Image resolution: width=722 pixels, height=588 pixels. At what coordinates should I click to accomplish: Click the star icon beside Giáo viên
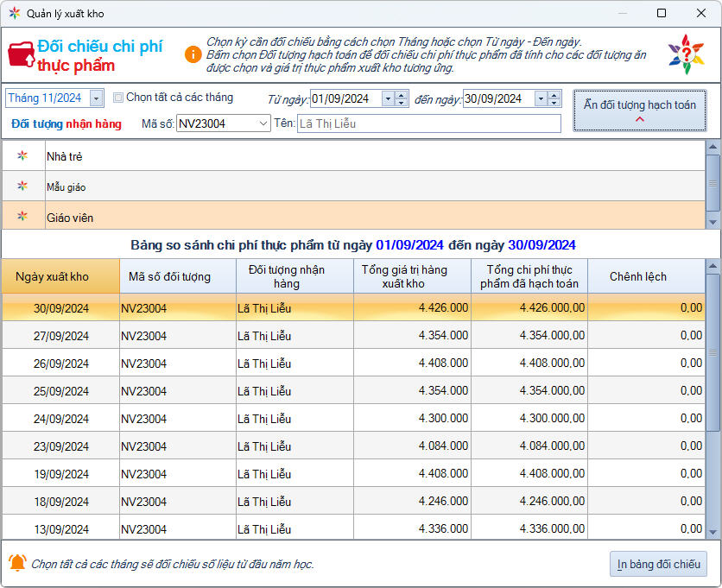(x=22, y=217)
